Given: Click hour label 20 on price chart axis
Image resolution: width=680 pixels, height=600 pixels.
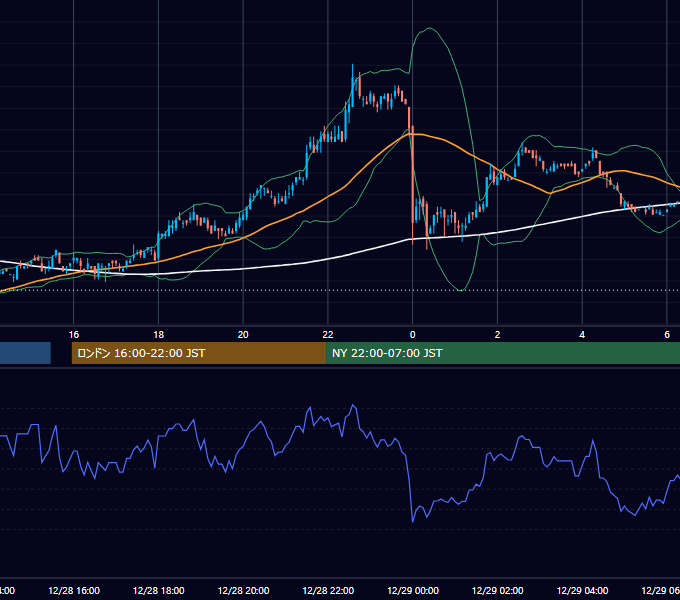Looking at the screenshot, I should coord(243,335).
